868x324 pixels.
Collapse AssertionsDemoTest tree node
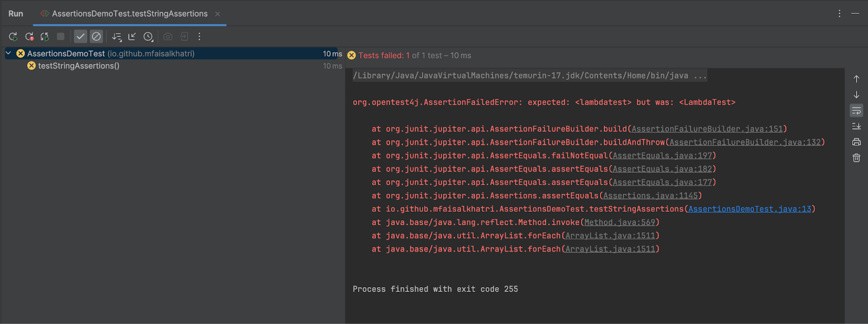click(9, 53)
